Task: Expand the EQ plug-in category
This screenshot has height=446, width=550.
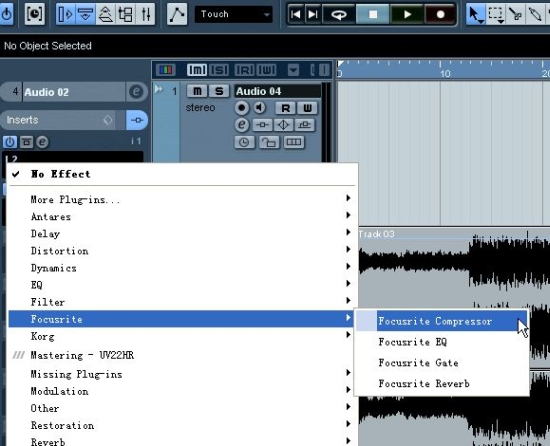Action: tap(182, 285)
